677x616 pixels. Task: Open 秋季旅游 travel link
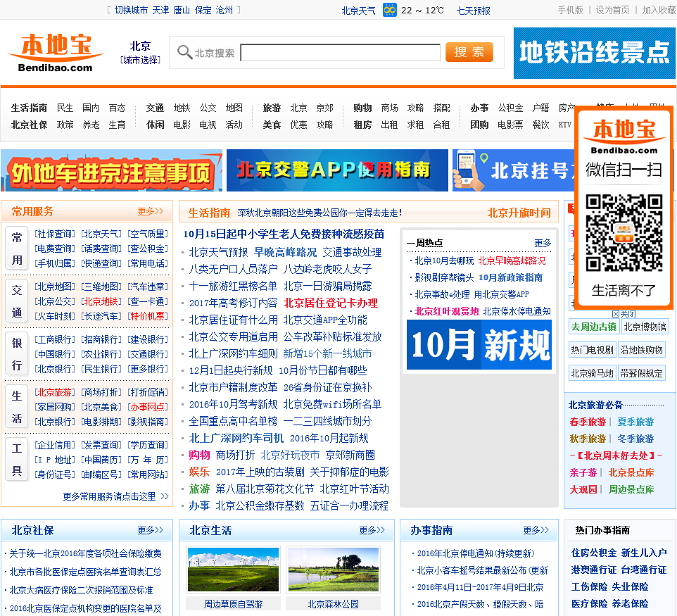point(588,439)
